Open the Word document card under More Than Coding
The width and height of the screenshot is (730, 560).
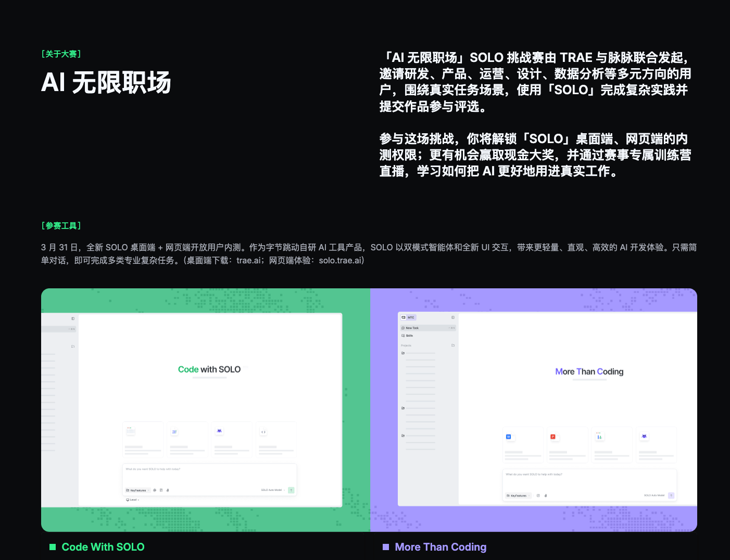[523, 445]
